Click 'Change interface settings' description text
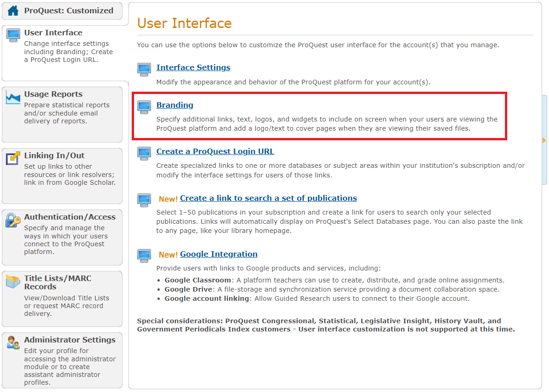 [69, 51]
